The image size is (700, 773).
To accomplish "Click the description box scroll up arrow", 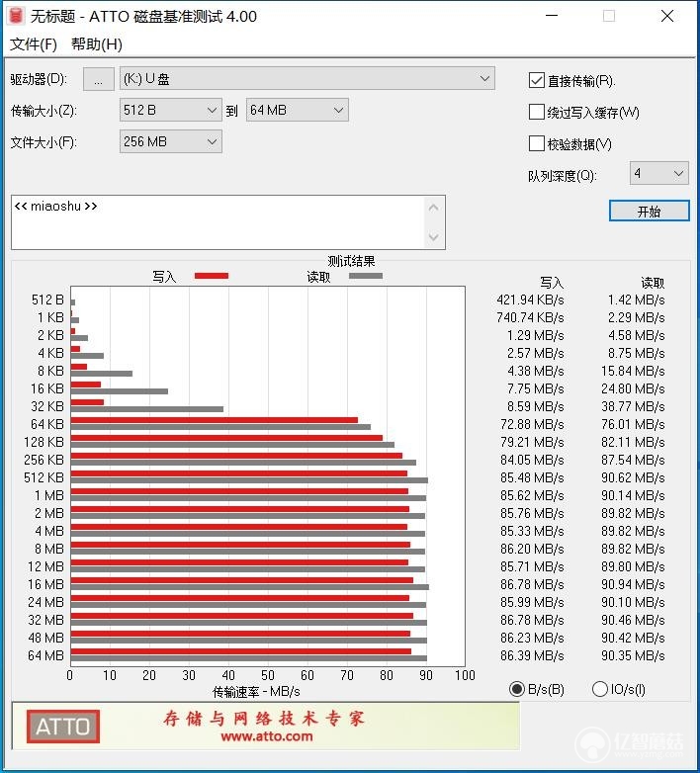I will coord(434,208).
